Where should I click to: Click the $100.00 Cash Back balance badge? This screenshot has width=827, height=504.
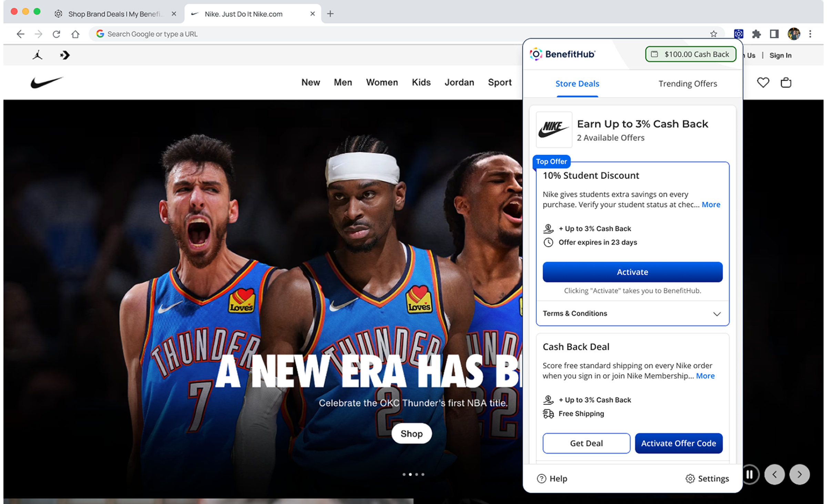(x=691, y=54)
